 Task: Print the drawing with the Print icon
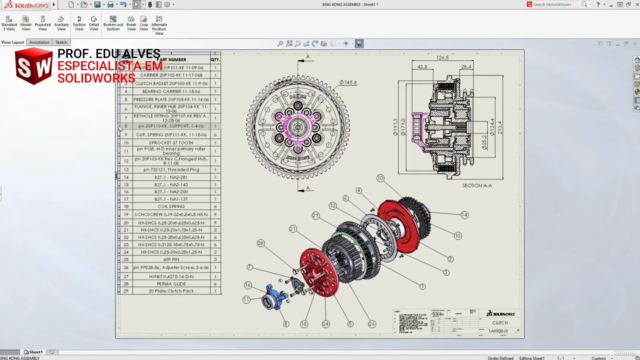tap(110, 4)
